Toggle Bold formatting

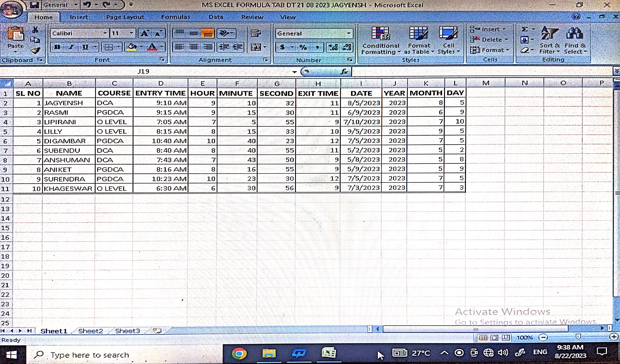coord(57,47)
